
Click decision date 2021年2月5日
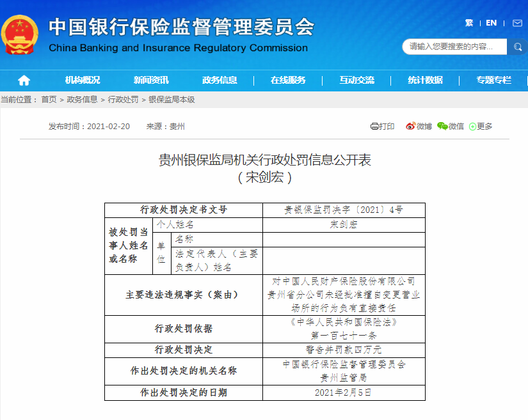point(344,393)
